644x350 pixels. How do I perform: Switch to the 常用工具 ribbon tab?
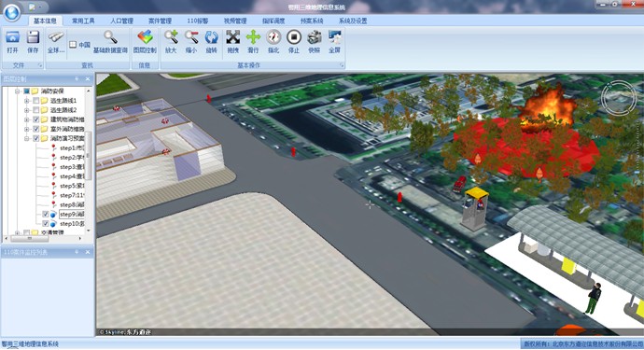click(x=83, y=21)
